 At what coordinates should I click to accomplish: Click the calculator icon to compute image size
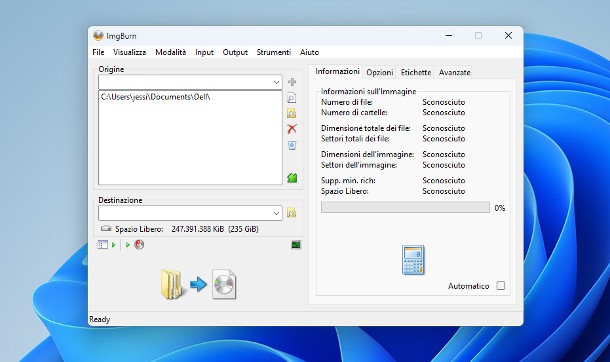(x=413, y=260)
